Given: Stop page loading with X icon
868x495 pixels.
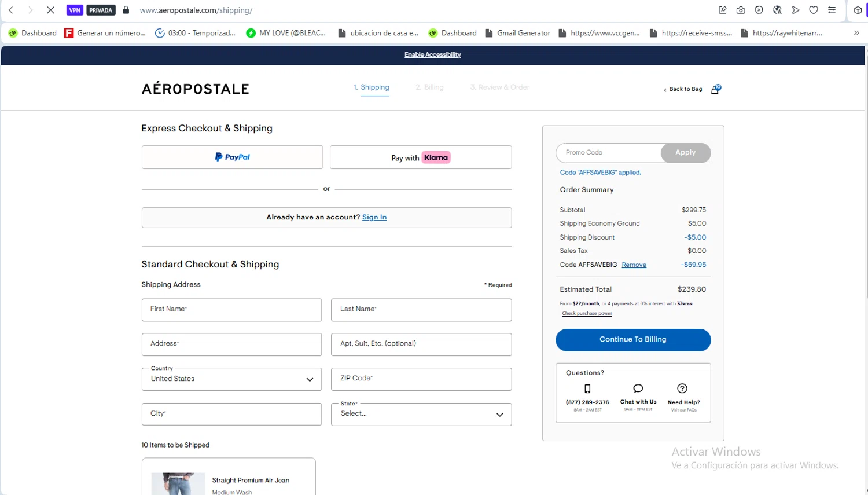Looking at the screenshot, I should click(50, 10).
